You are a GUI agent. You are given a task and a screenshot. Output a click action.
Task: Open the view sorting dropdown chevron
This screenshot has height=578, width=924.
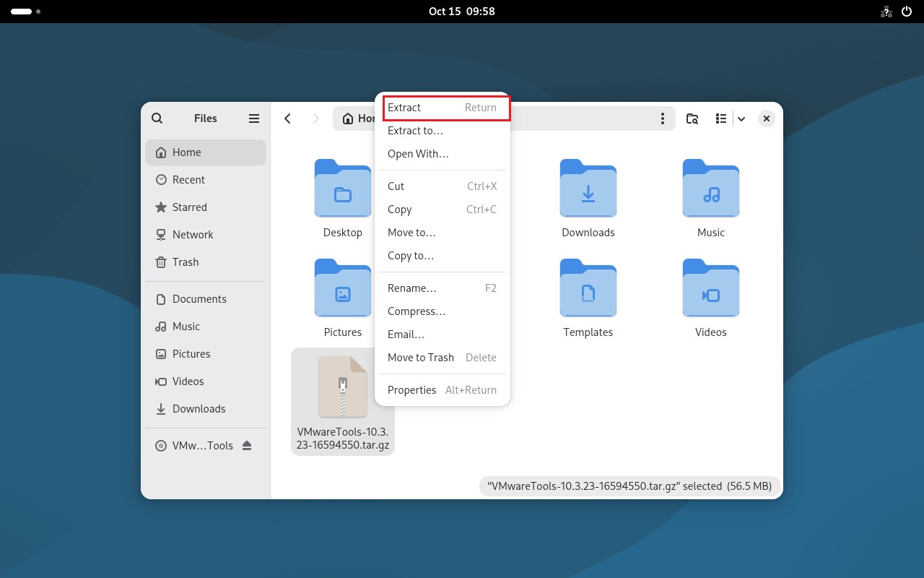point(741,118)
